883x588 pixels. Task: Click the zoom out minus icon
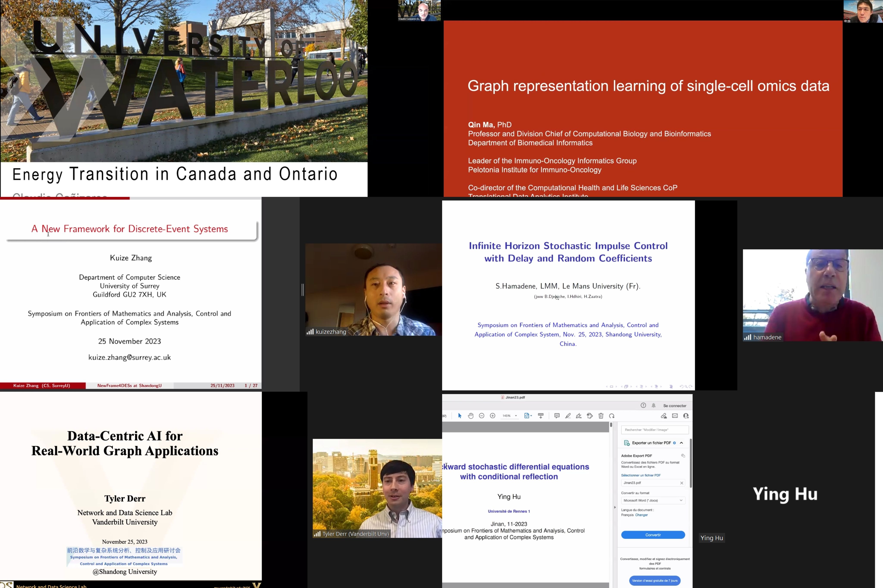point(481,415)
